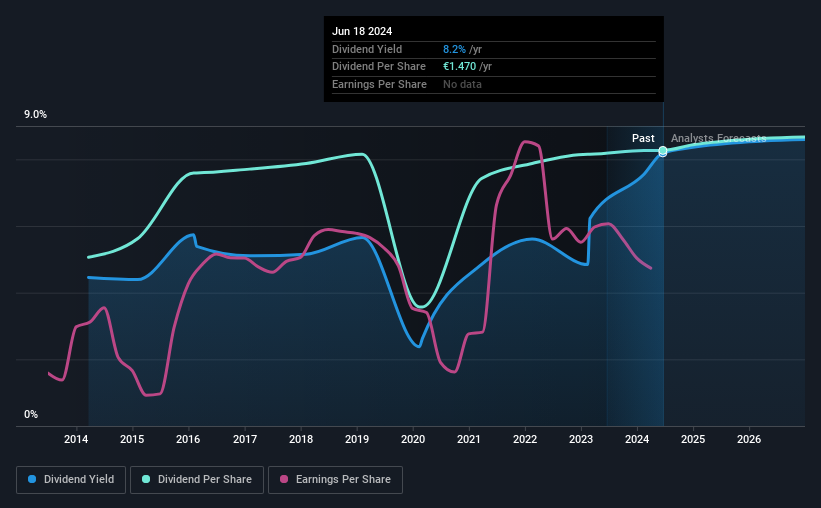821x508 pixels.
Task: Click the Jun 18 2024 data point marker
Action: tap(663, 151)
